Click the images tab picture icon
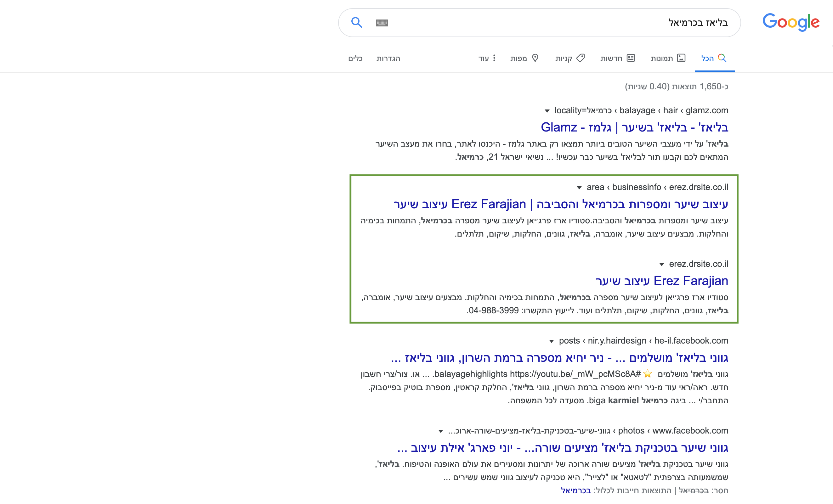Screen dimensions: 833x504 click(x=681, y=58)
